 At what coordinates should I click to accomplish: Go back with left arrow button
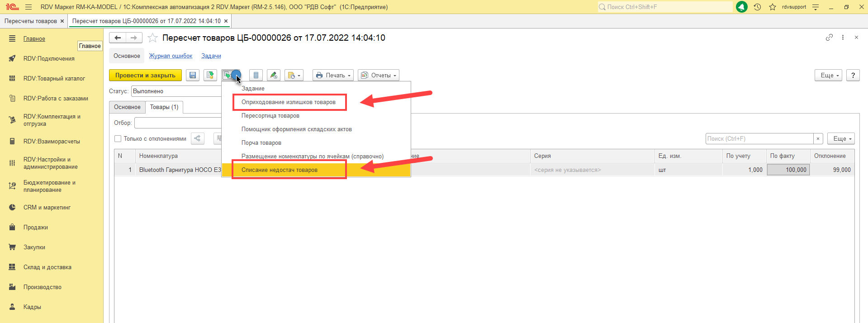[118, 38]
